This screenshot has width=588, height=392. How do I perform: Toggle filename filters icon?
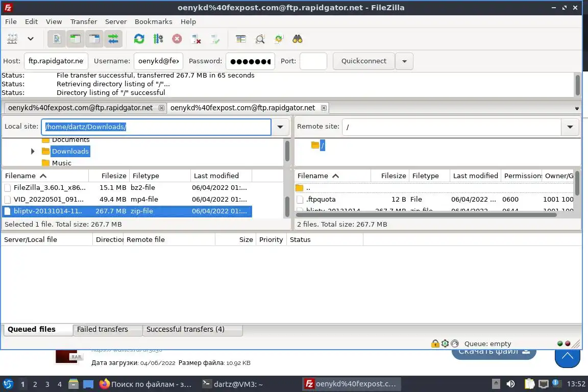[259, 39]
